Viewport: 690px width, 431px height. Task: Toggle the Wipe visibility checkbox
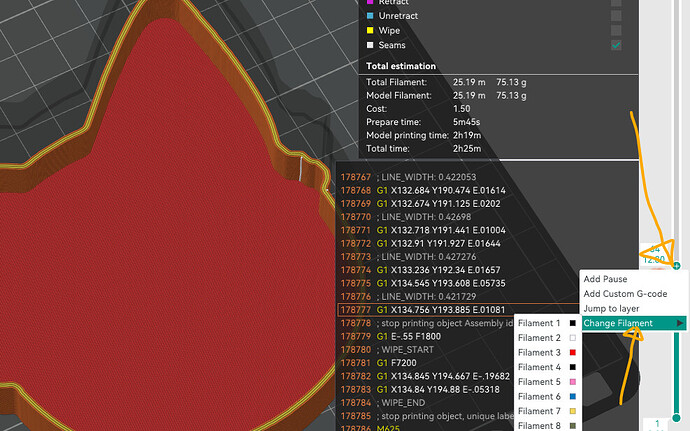point(616,30)
